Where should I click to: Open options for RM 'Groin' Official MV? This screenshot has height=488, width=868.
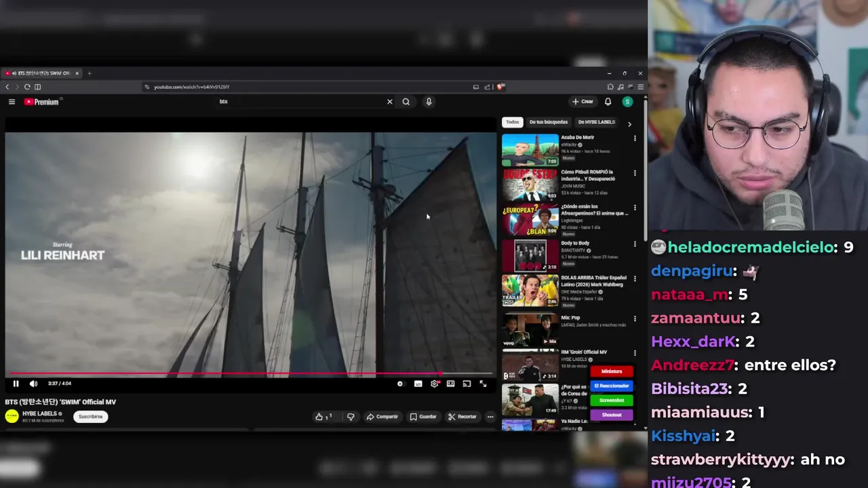point(635,353)
